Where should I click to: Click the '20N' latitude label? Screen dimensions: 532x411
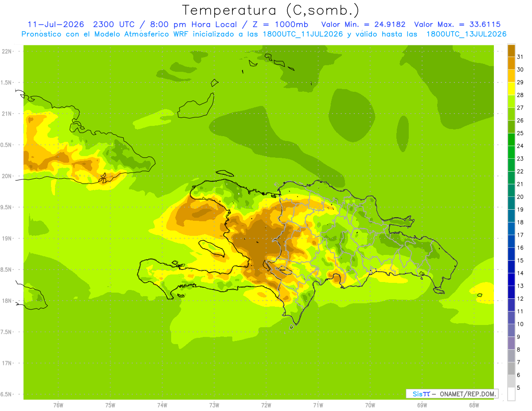[8, 176]
